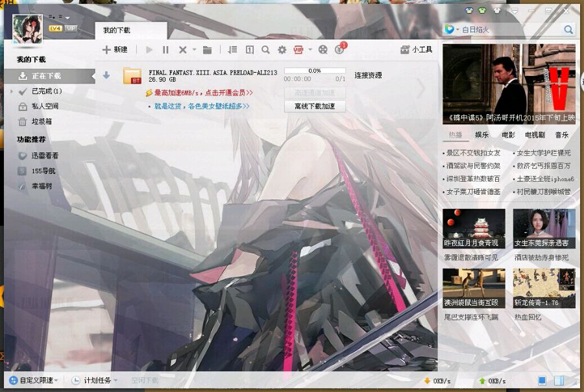This screenshot has width=584, height=392.
Task: Open the 碟中谍5 banner image
Action: click(x=509, y=84)
